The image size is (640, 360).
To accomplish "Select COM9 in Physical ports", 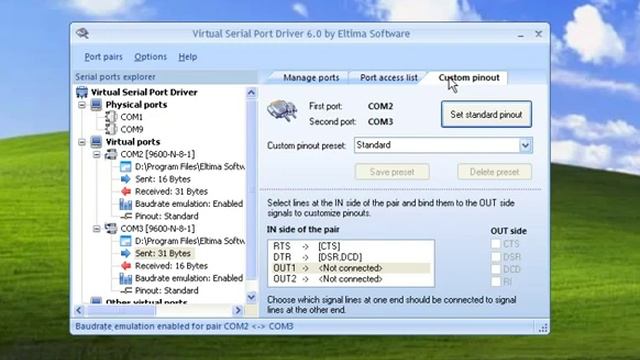I will pyautogui.click(x=131, y=129).
